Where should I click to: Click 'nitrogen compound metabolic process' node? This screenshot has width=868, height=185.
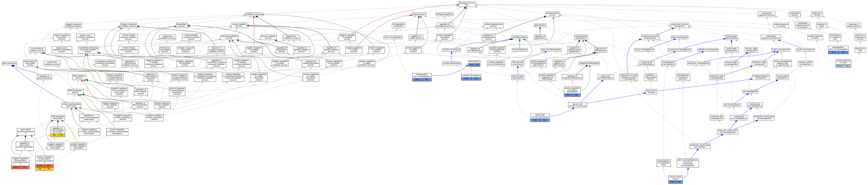pos(128,25)
